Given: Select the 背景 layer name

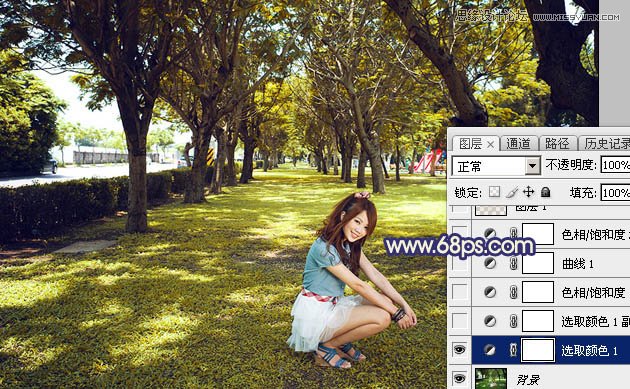Looking at the screenshot, I should [528, 379].
